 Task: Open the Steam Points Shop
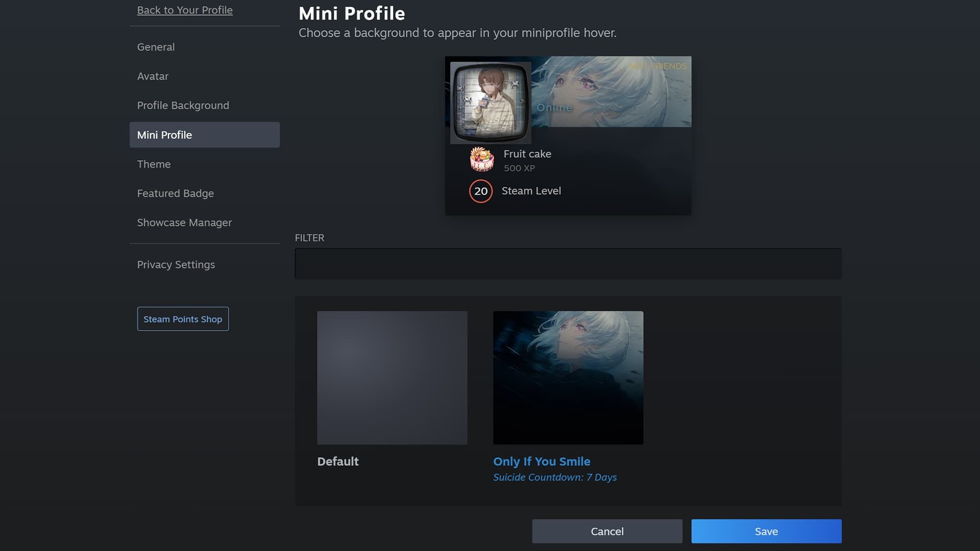(183, 319)
